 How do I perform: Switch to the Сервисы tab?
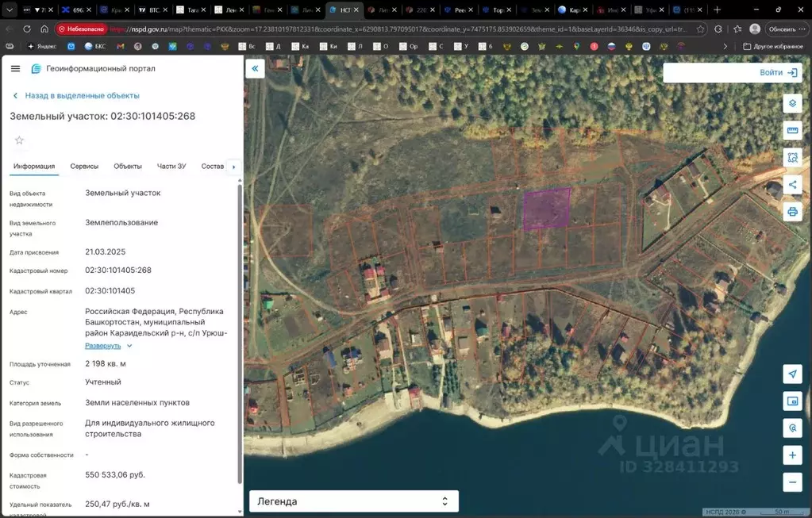coord(84,167)
